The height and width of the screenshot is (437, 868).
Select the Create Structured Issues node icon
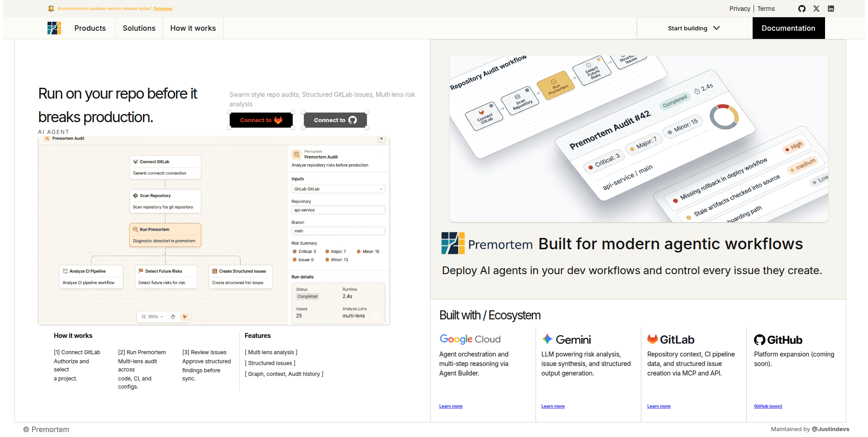(x=214, y=271)
